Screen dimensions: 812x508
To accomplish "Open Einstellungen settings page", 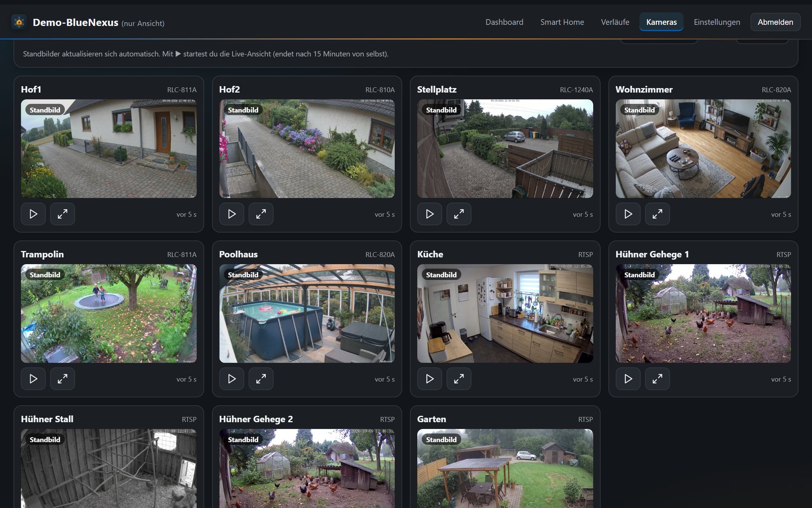I will [717, 22].
